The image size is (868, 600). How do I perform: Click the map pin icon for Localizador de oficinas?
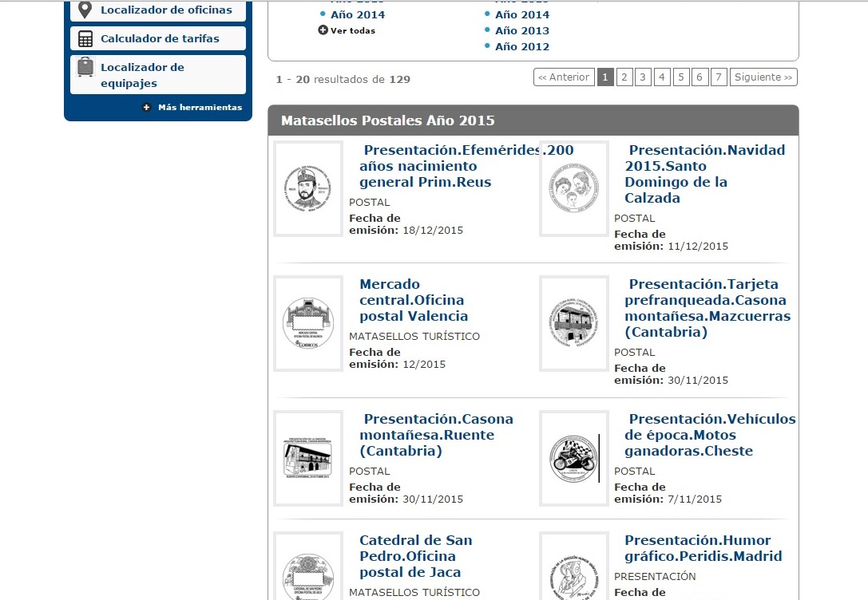[x=85, y=10]
